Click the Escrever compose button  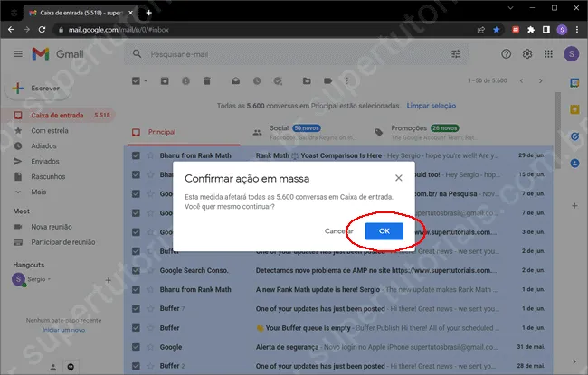tap(37, 89)
